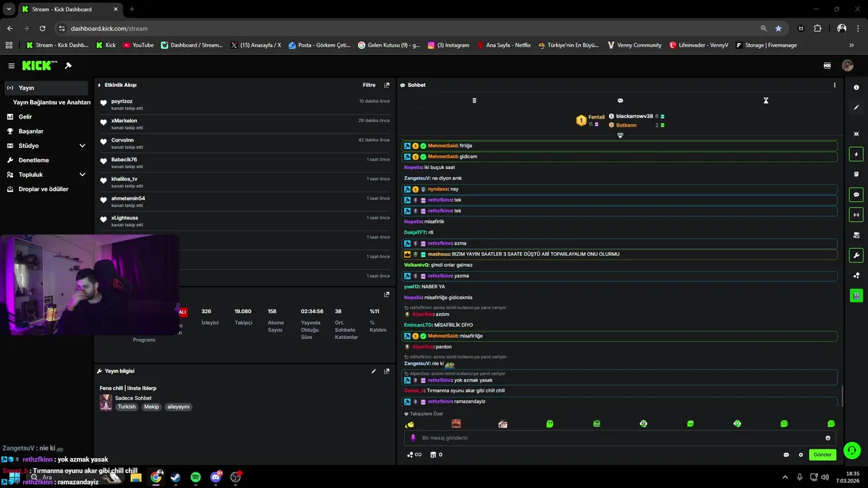Pop out the Yayın bilgisi panel
The width and height of the screenshot is (868, 488).
click(x=387, y=371)
